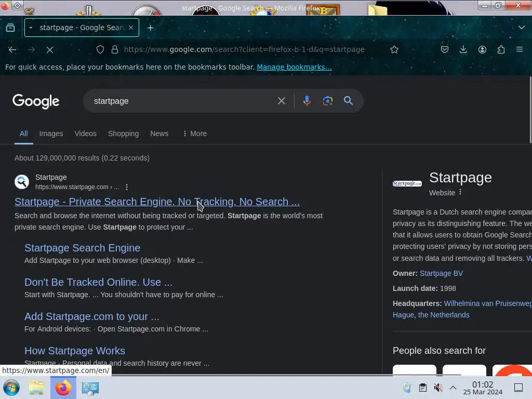The image size is (532, 399).
Task: Open Firefox application hamburger menu
Action: pyautogui.click(x=520, y=49)
